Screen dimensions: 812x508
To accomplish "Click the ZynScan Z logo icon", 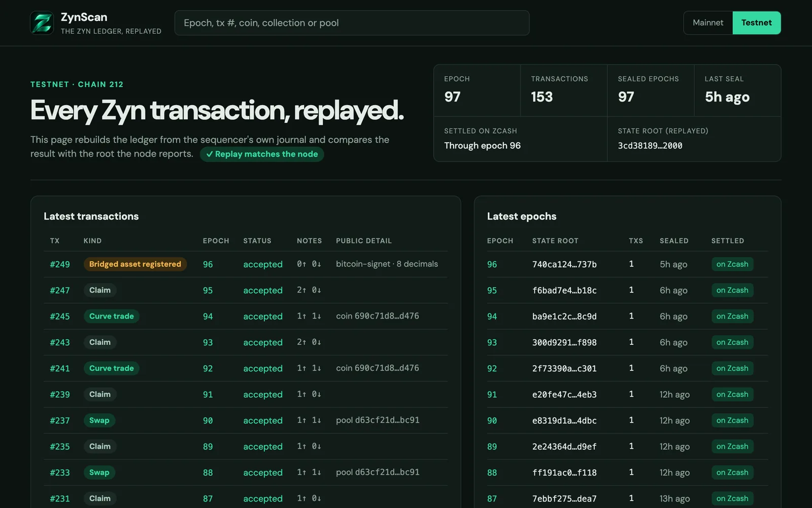I will 42,23.
